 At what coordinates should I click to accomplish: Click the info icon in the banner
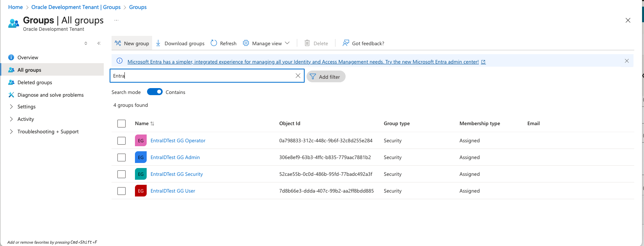tap(120, 61)
